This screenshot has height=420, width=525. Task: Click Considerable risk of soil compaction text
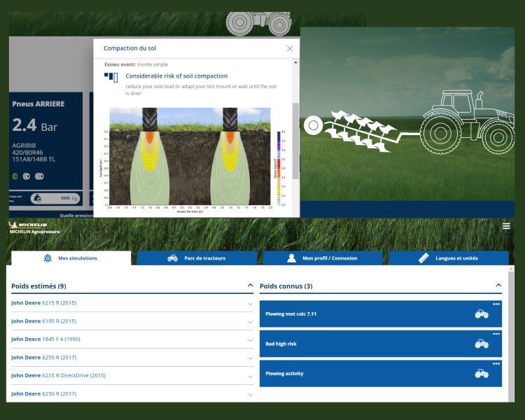pyautogui.click(x=176, y=76)
